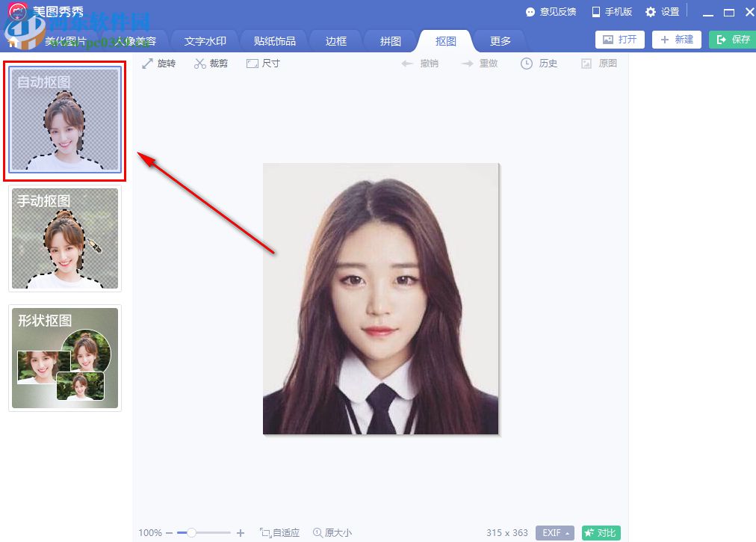Switch to the 文字水印 text watermark tab
The image size is (756, 542).
click(x=205, y=42)
